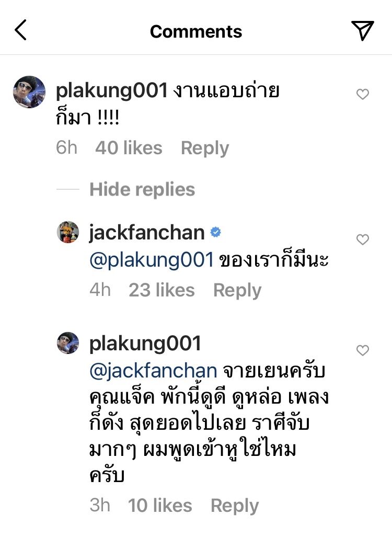Tap plakung001 username on top comment
The height and width of the screenshot is (538, 392).
coord(111,91)
